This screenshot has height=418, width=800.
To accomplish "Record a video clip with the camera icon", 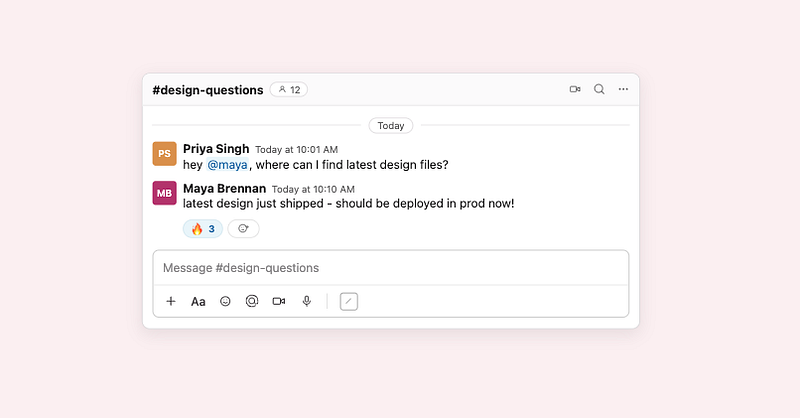I will pyautogui.click(x=279, y=301).
